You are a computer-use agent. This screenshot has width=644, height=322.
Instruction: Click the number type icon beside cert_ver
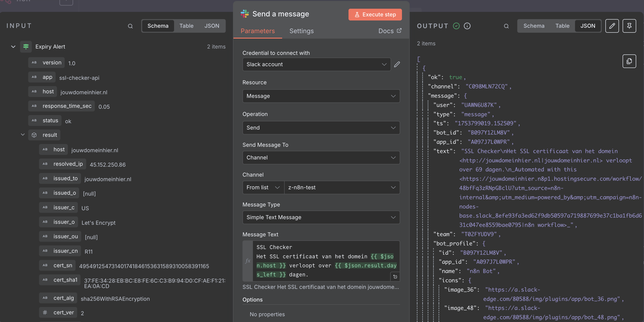pyautogui.click(x=45, y=312)
